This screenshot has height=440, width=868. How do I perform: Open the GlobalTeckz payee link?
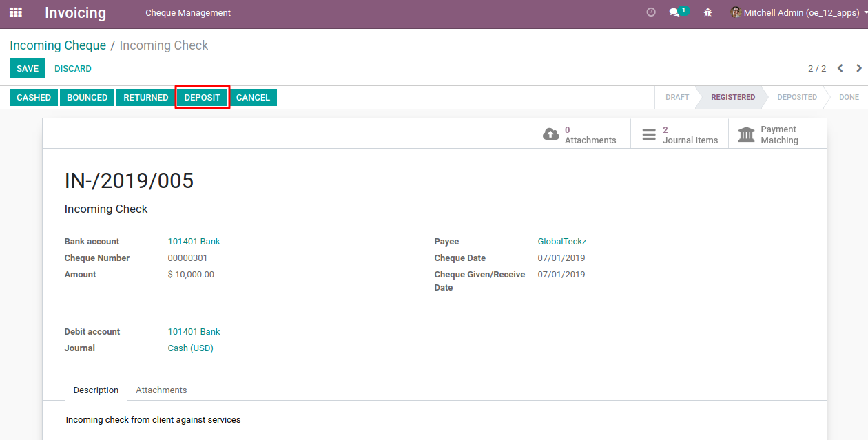pos(562,242)
